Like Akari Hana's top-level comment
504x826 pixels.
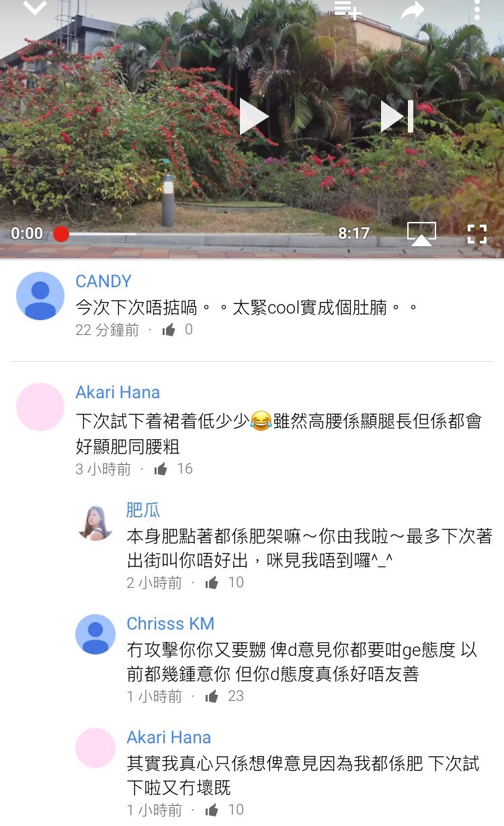(x=161, y=469)
